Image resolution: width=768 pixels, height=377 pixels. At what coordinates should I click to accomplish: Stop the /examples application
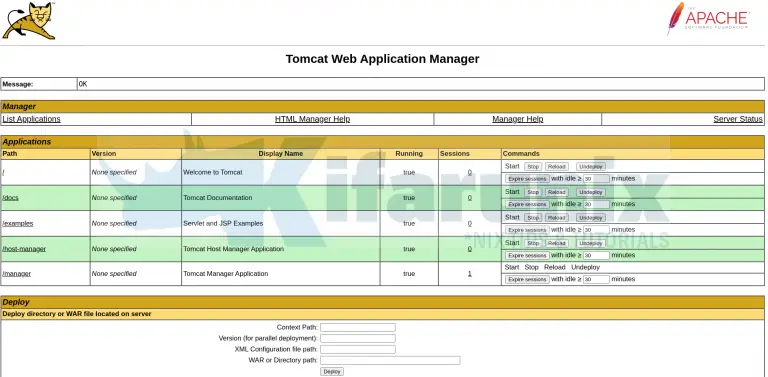coord(533,218)
